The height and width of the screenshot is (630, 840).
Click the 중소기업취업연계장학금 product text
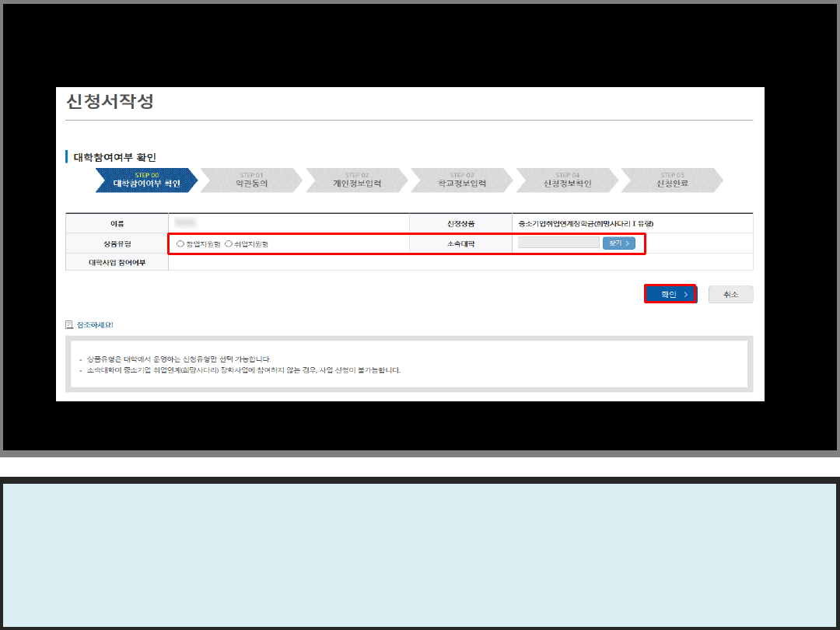(586, 223)
